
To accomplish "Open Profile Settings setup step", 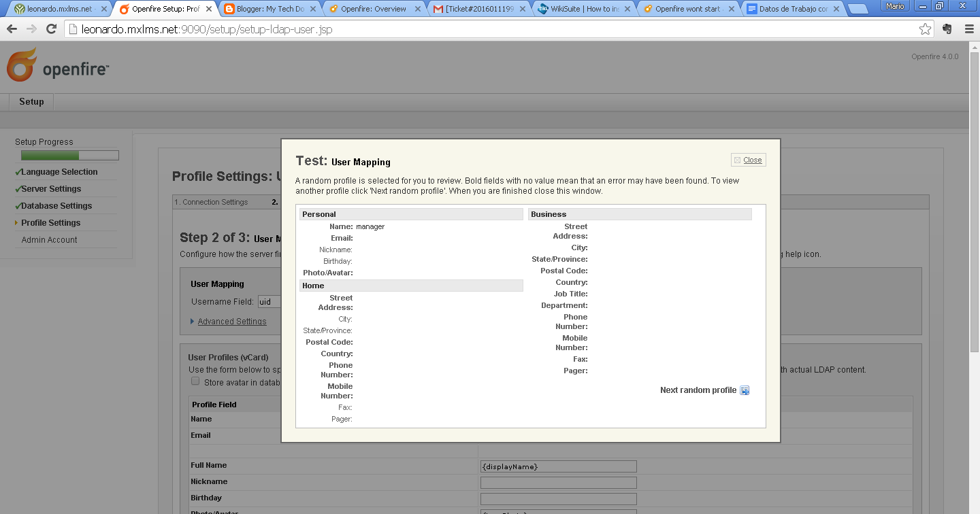I will [x=50, y=223].
